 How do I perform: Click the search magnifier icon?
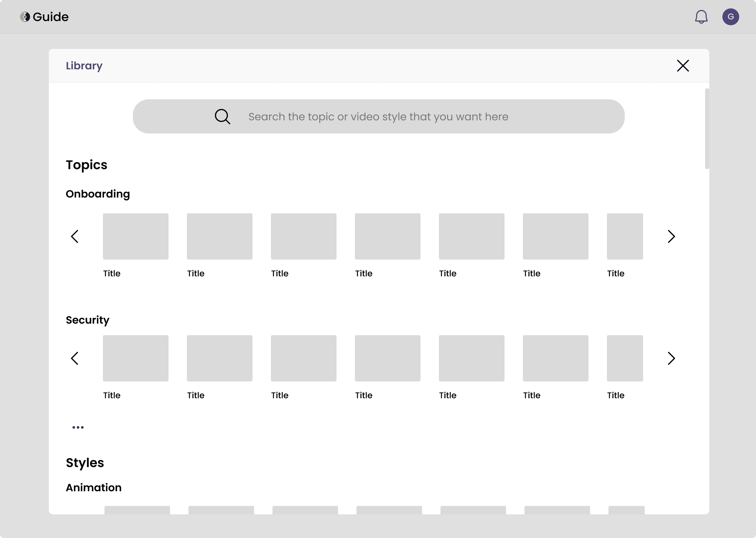(222, 117)
